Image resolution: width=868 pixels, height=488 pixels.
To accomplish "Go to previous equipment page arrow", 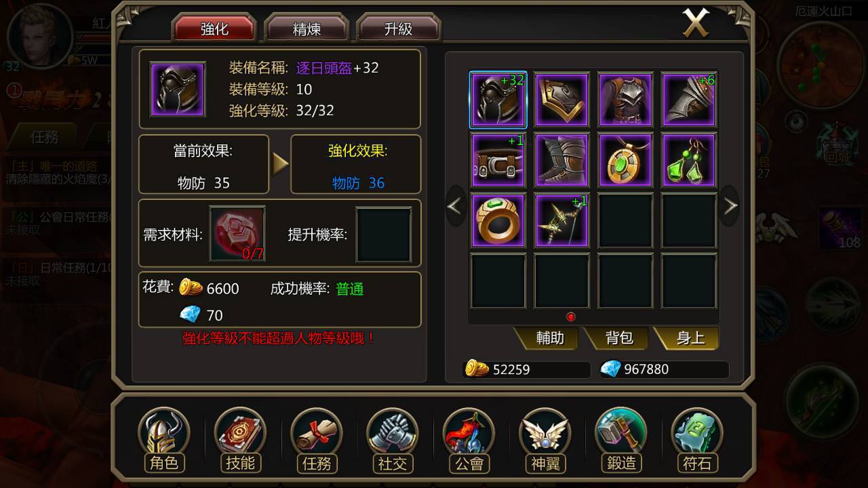I will click(x=456, y=205).
